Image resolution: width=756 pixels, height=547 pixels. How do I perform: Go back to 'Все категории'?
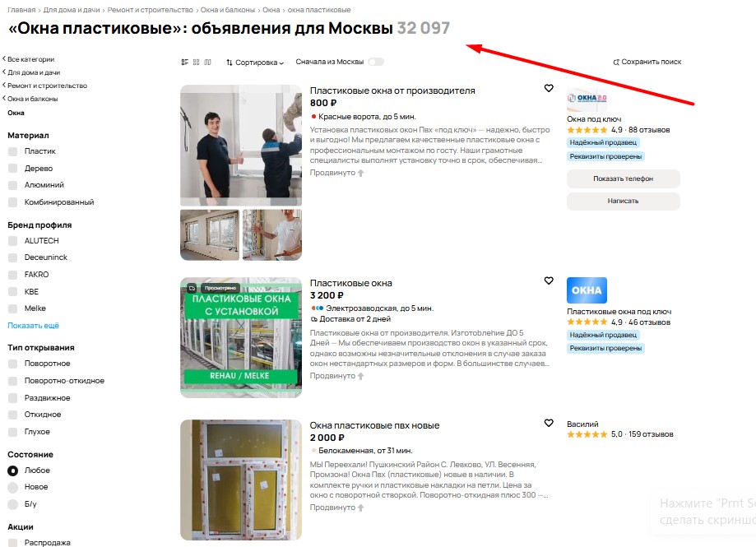29,59
